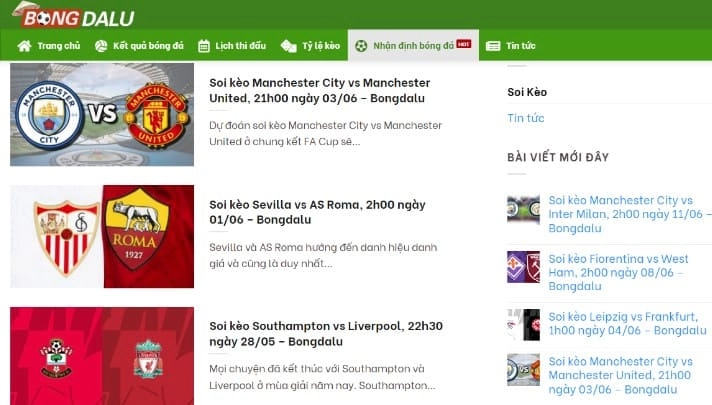Open the Nhận định bóng đá tab

pyautogui.click(x=413, y=45)
